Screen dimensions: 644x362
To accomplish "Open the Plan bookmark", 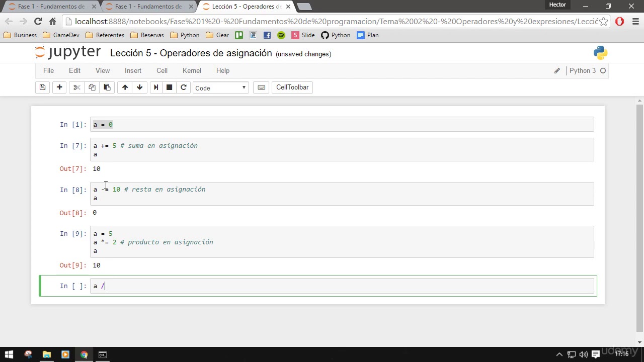I will [368, 35].
